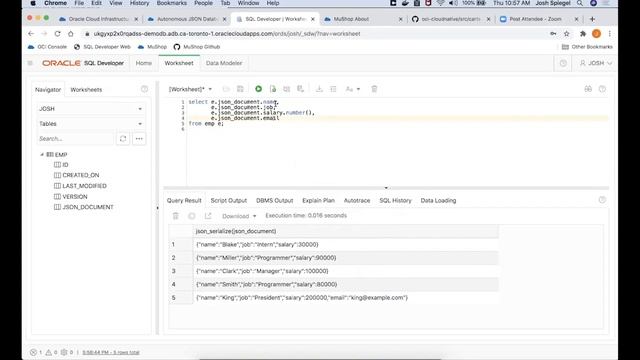Open the Worksheets panel tab
Viewport: 640px width, 360px height.
pyautogui.click(x=86, y=90)
